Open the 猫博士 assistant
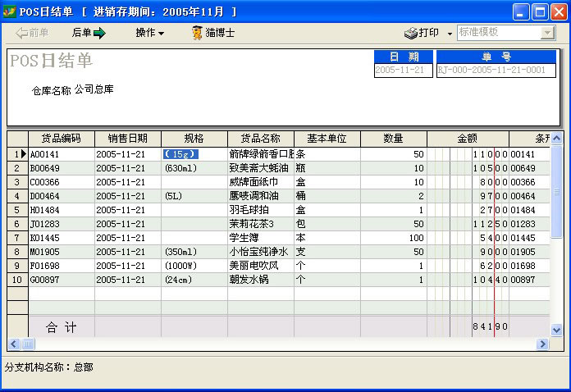 point(212,33)
